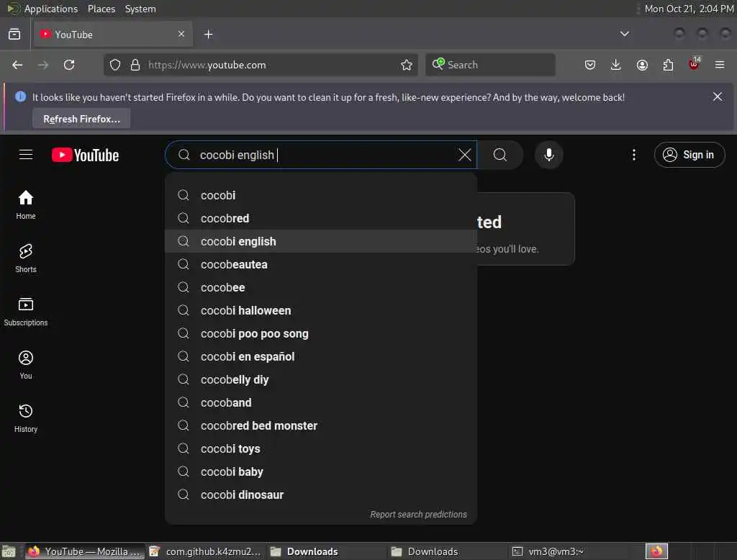The width and height of the screenshot is (737, 560).
Task: Open History in sidebar
Action: [26, 417]
